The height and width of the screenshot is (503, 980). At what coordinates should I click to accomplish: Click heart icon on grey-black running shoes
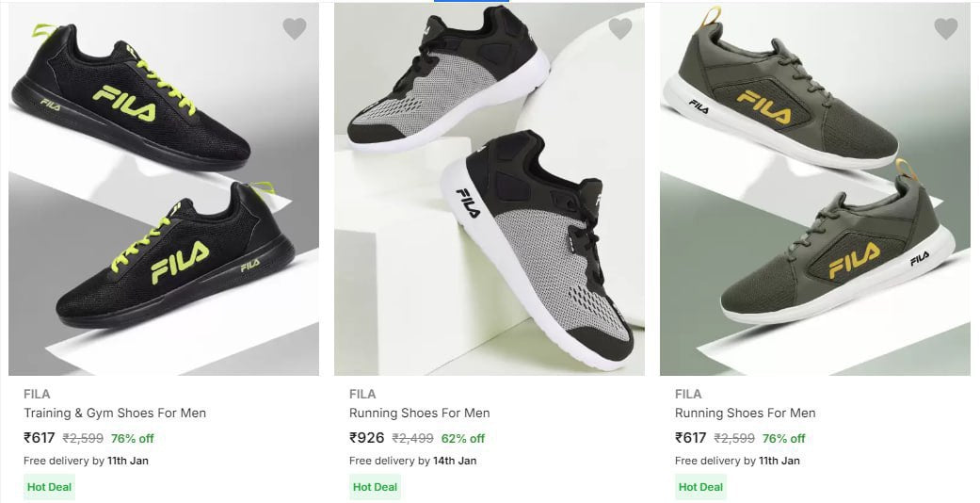click(620, 29)
